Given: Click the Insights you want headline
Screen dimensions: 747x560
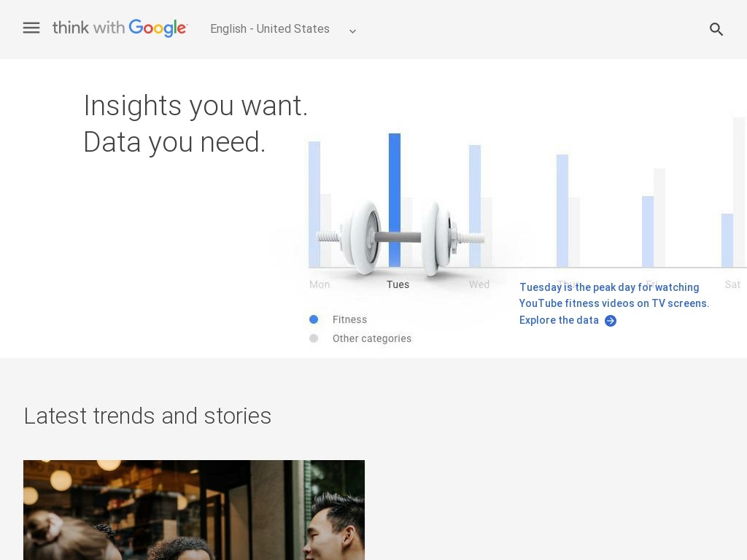Looking at the screenshot, I should [196, 105].
